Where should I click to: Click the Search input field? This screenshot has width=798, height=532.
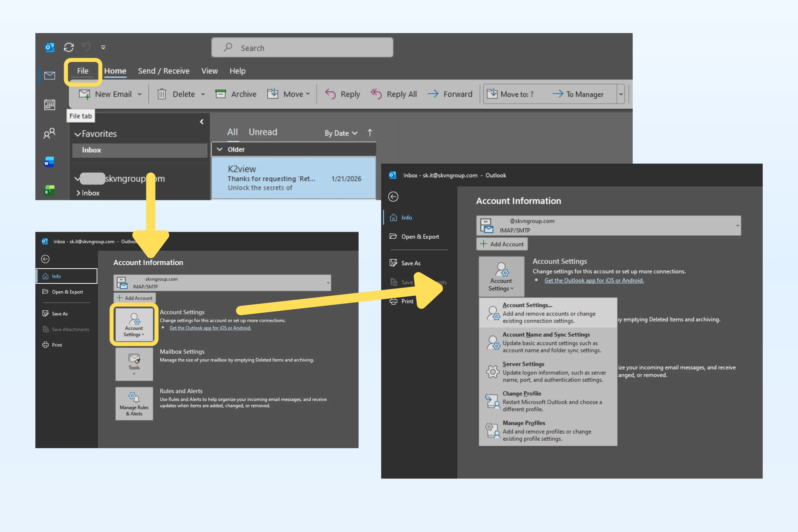coord(302,48)
